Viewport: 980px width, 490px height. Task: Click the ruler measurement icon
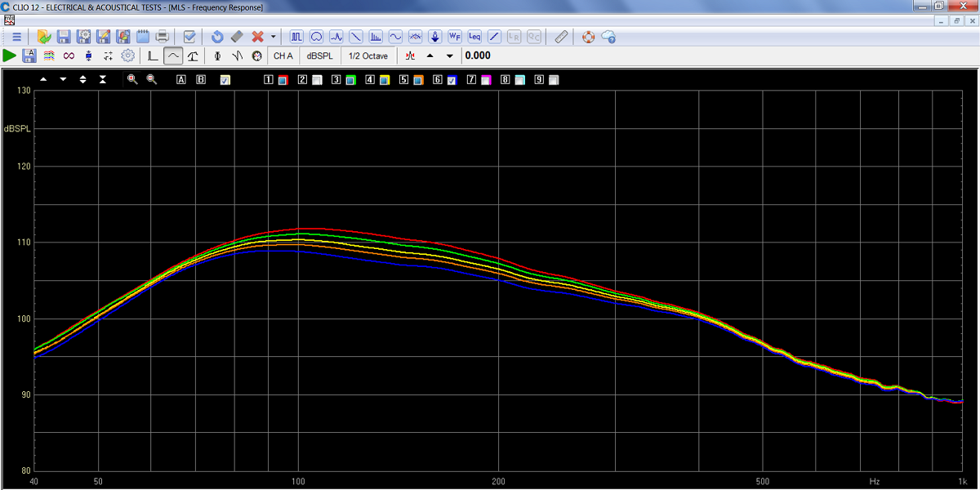click(x=561, y=37)
